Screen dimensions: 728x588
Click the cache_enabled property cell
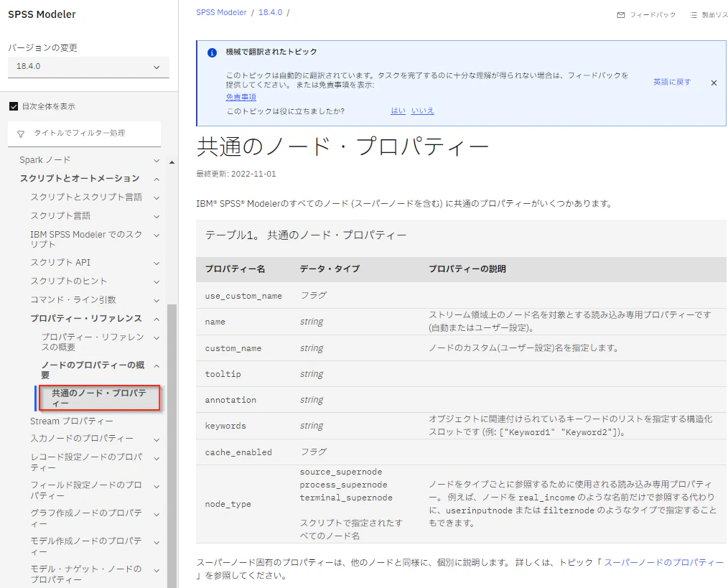(x=238, y=452)
